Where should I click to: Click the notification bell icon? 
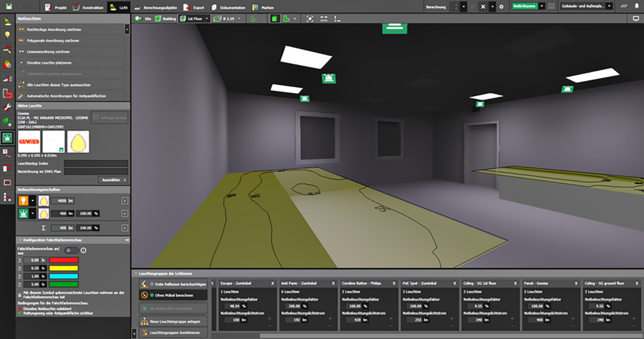637,6
